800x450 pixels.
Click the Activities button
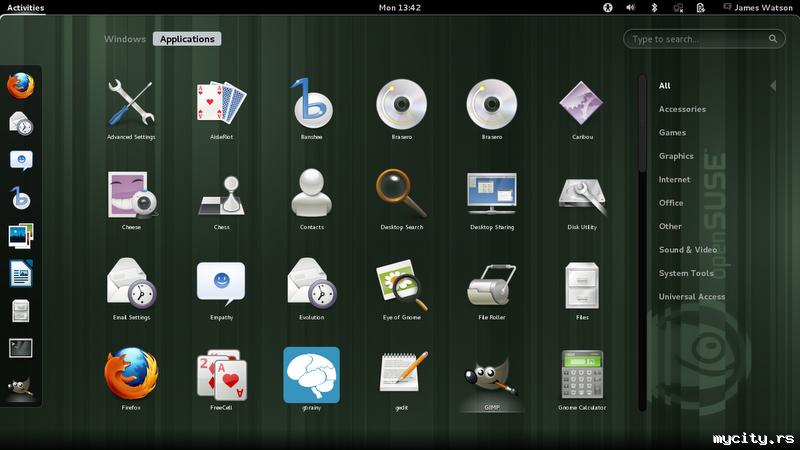(x=25, y=7)
